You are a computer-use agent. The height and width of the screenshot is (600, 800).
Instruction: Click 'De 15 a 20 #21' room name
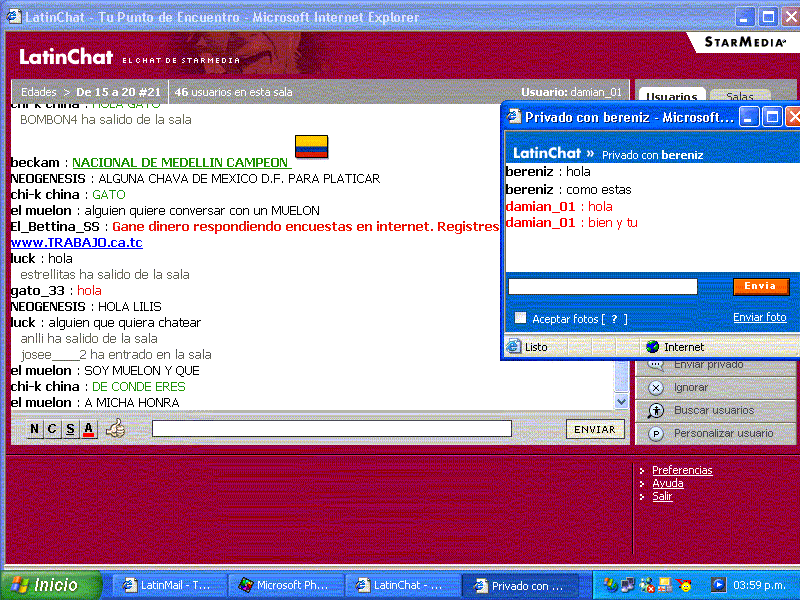point(118,92)
